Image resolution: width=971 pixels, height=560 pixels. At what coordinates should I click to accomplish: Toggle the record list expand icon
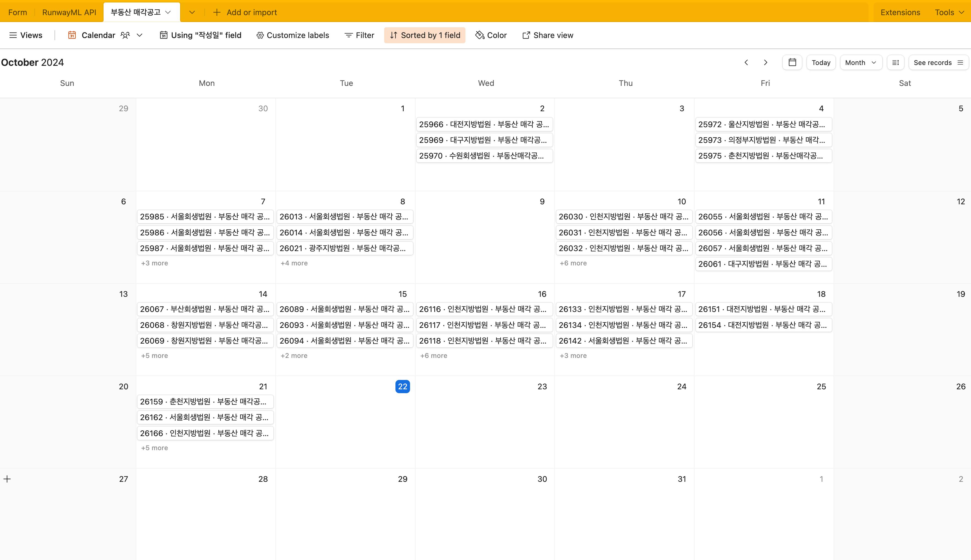tap(895, 62)
